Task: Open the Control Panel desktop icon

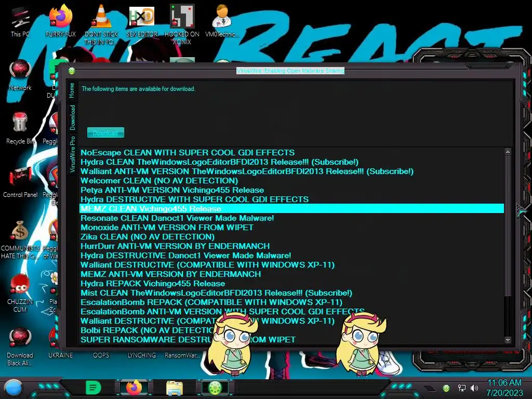Action: (x=20, y=182)
